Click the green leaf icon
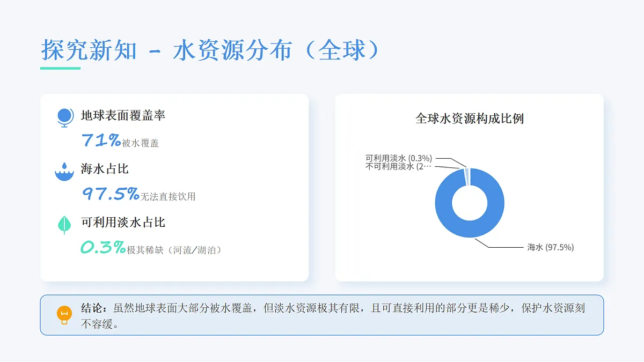This screenshot has height=362, width=644. click(x=64, y=224)
